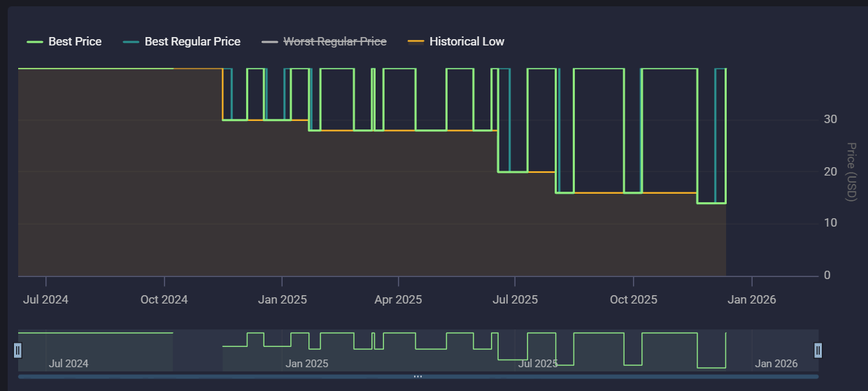Screen dimensions: 868x391
Task: Click the Jan 2026 main x-axis label
Action: 752,299
